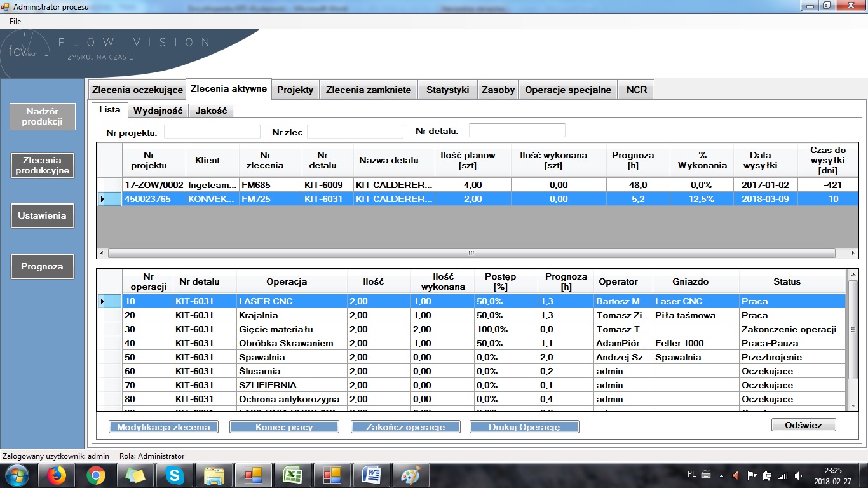Open Skype from the taskbar
The image size is (868, 488).
point(175,475)
